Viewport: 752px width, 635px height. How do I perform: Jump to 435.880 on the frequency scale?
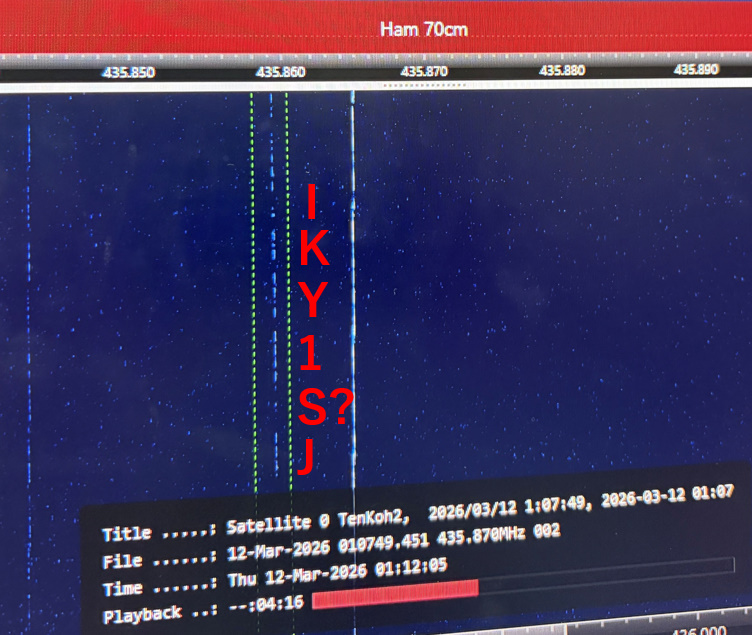coord(561,71)
